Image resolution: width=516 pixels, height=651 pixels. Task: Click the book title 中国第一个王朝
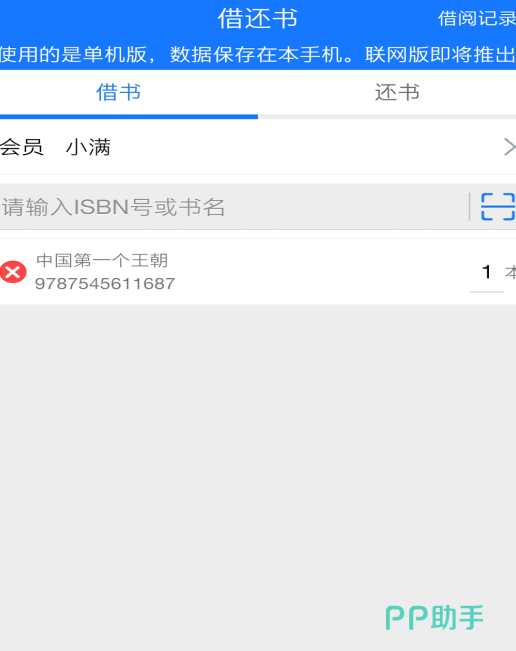[x=102, y=260]
